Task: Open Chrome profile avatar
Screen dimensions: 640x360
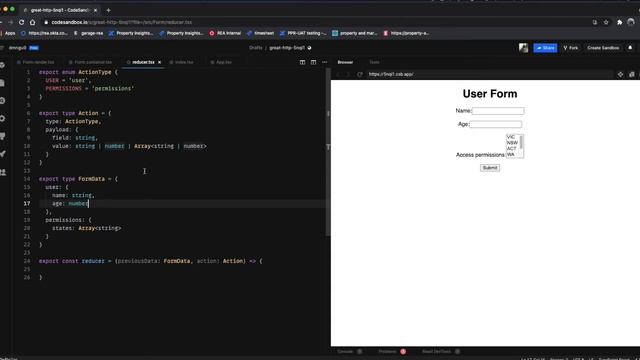Action: (x=631, y=22)
